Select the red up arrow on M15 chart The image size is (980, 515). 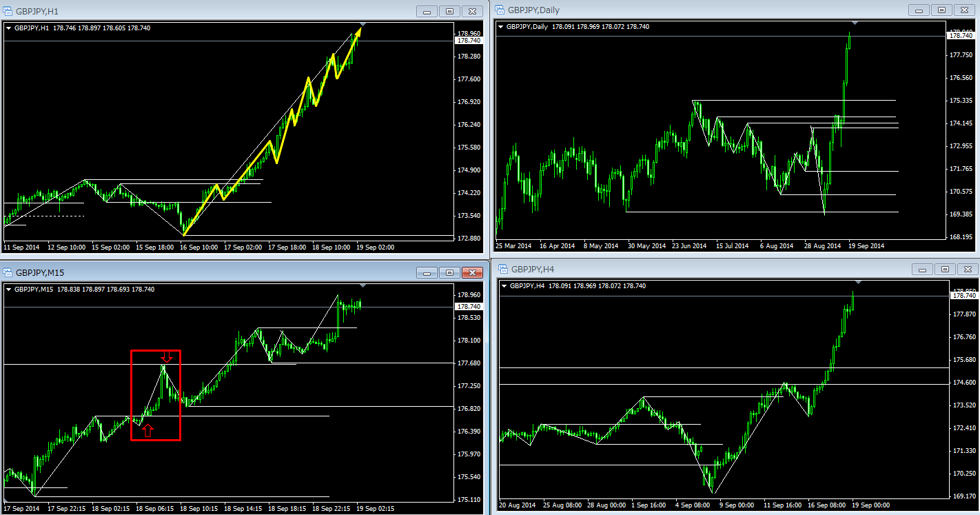(x=148, y=431)
